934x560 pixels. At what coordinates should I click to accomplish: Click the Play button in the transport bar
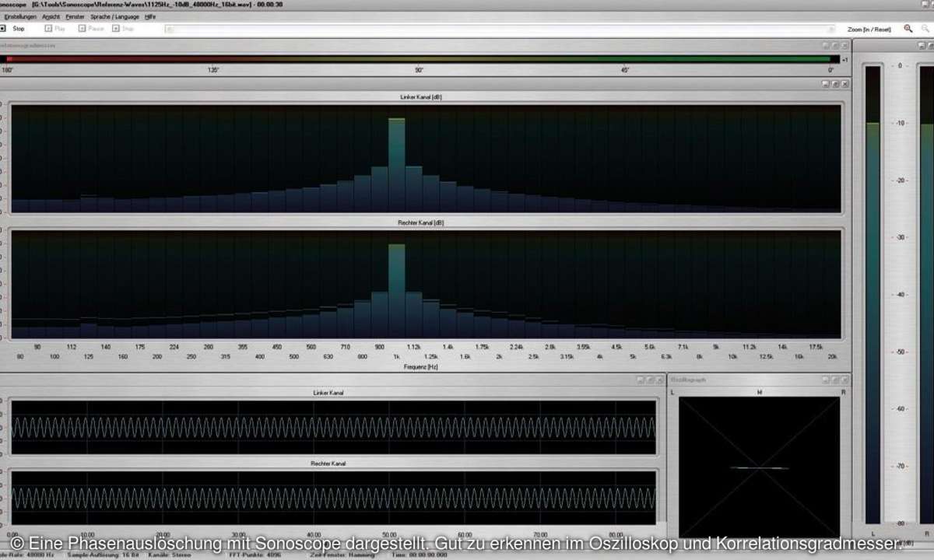click(x=55, y=29)
